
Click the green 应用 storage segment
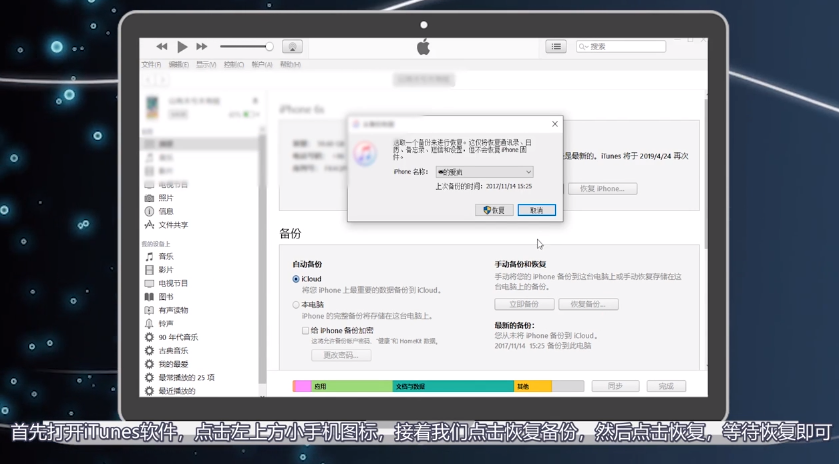pos(352,386)
